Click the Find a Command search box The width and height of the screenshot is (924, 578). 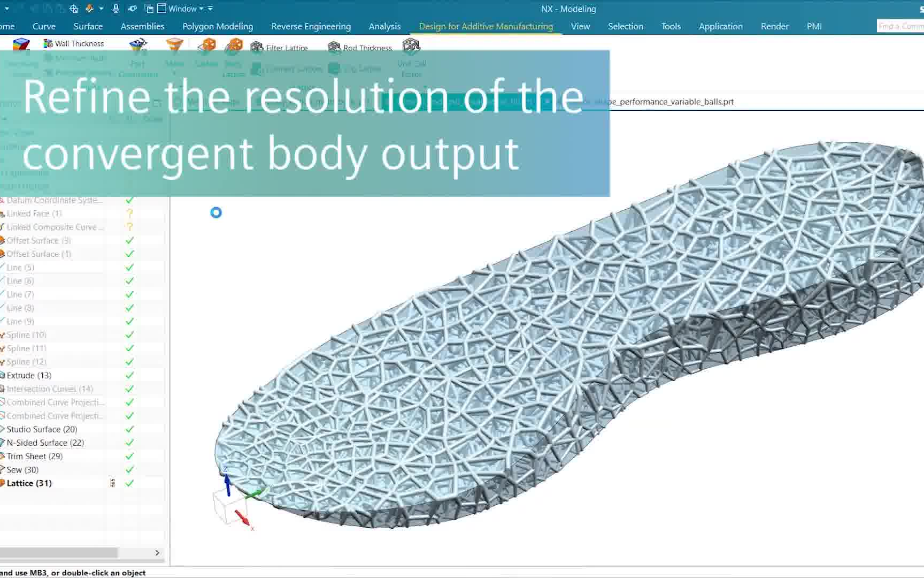900,26
